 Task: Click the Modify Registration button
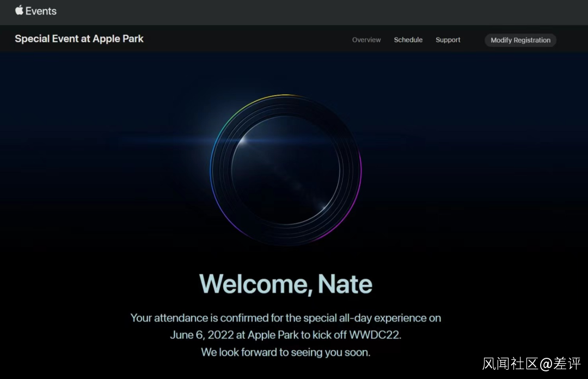tap(520, 40)
